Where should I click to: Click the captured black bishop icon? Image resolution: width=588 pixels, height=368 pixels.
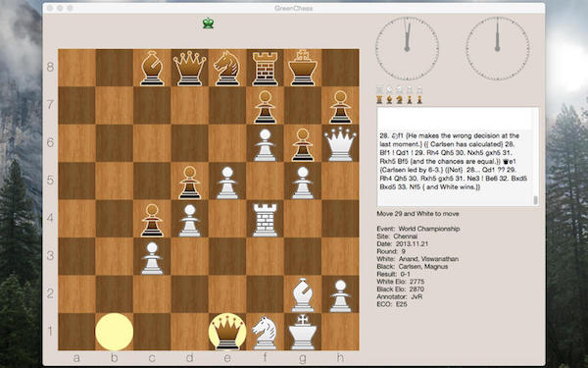point(389,99)
